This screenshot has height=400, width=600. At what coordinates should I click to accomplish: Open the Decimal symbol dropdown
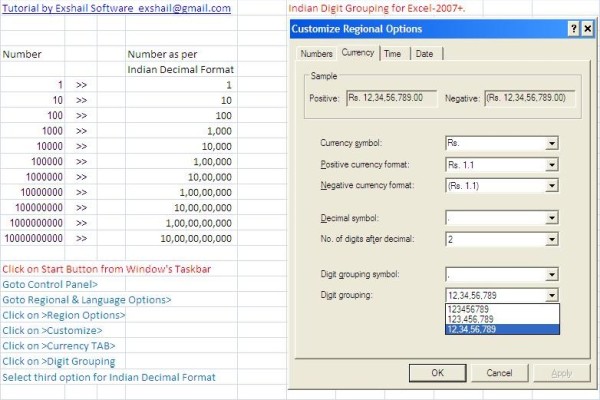coord(551,218)
